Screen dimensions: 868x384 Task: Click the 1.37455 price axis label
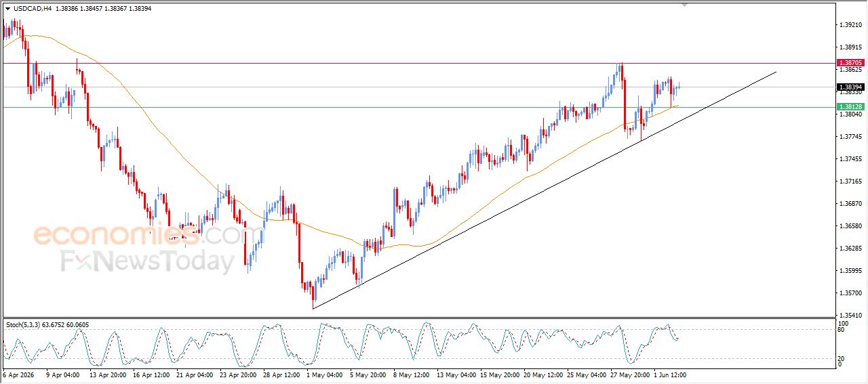tap(850, 159)
